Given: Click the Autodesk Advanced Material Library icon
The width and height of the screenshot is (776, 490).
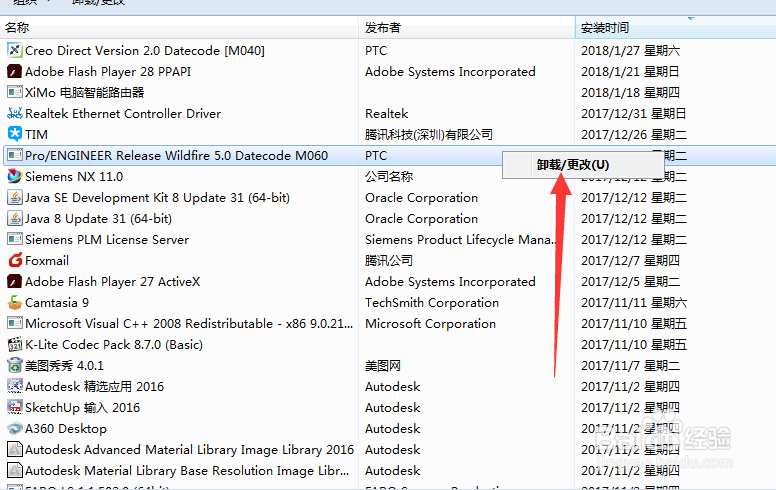Looking at the screenshot, I should click(x=15, y=449).
